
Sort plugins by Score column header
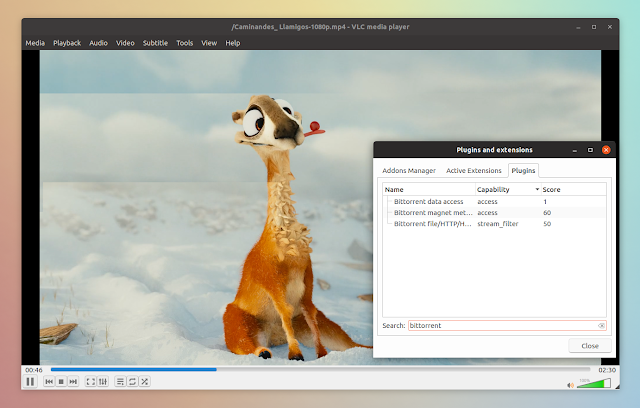tap(573, 189)
